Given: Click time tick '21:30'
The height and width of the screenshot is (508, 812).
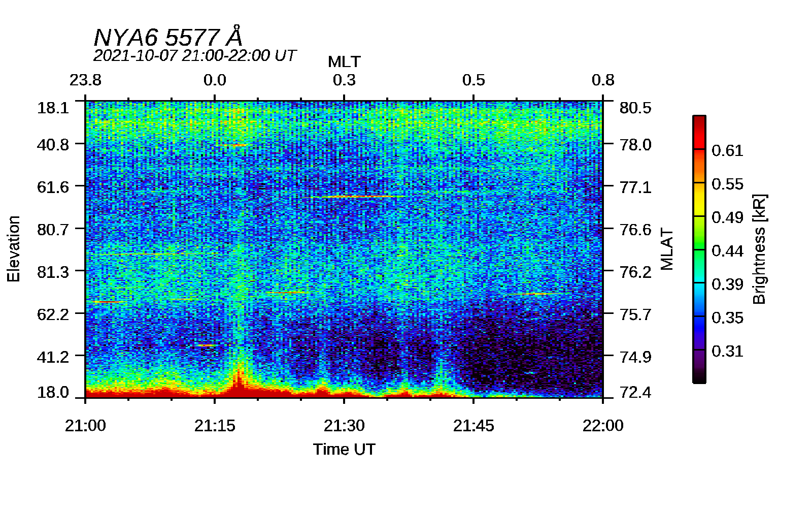Looking at the screenshot, I should [344, 426].
